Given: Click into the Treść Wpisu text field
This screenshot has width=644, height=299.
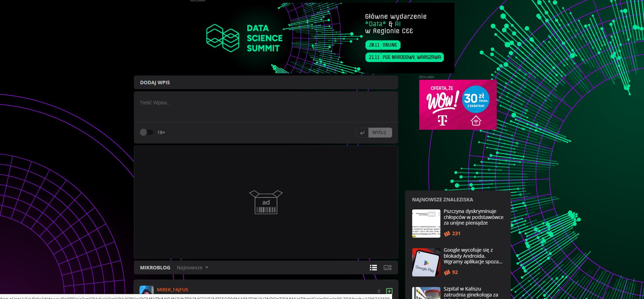Looking at the screenshot, I should (x=266, y=106).
